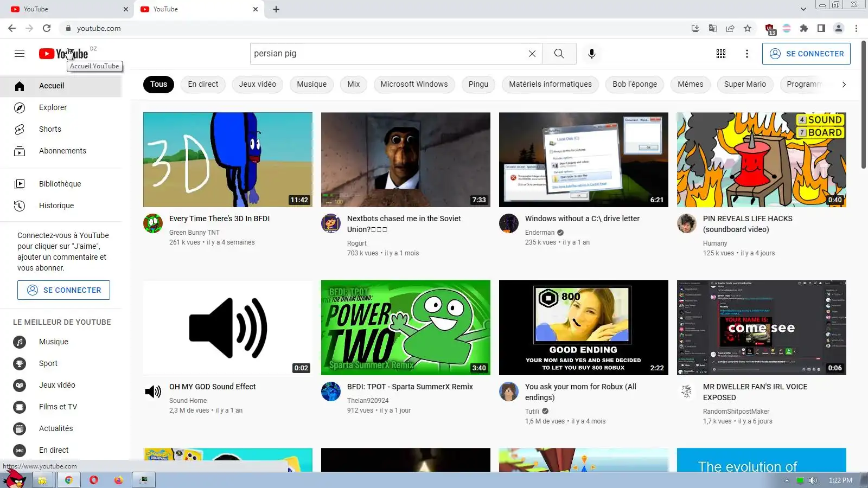This screenshot has width=868, height=488.
Task: Click the En direct sidebar icon
Action: (x=20, y=450)
